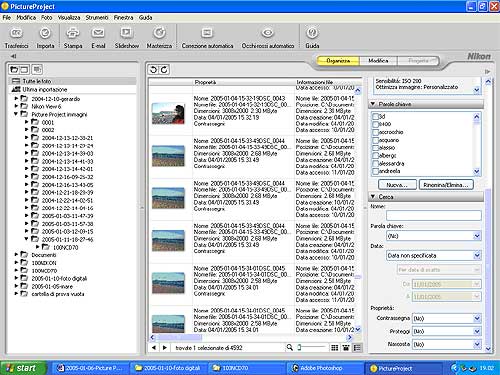Tick the andreola keyword checkbox
500x375 pixels.
click(376, 171)
